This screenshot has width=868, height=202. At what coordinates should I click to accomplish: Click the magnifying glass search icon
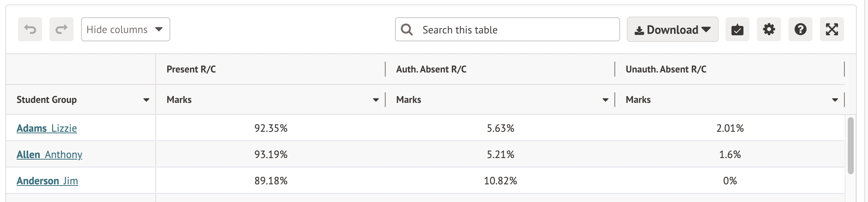click(x=407, y=29)
